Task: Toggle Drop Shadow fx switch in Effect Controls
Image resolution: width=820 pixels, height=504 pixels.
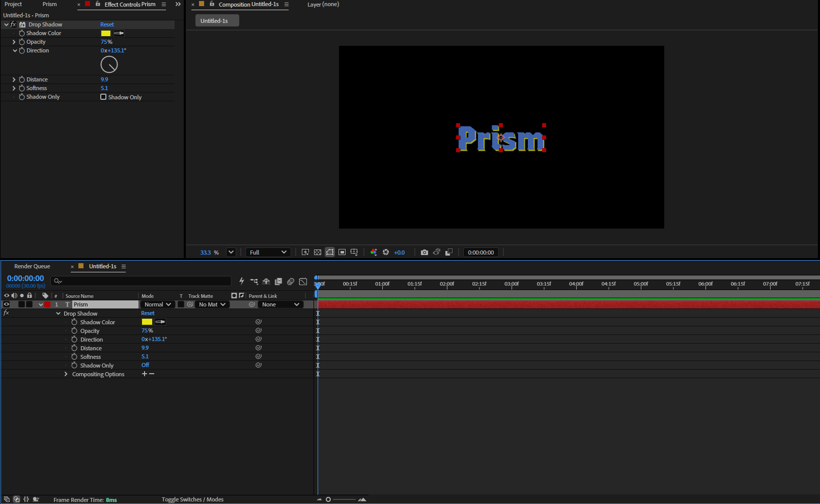Action: click(x=13, y=24)
